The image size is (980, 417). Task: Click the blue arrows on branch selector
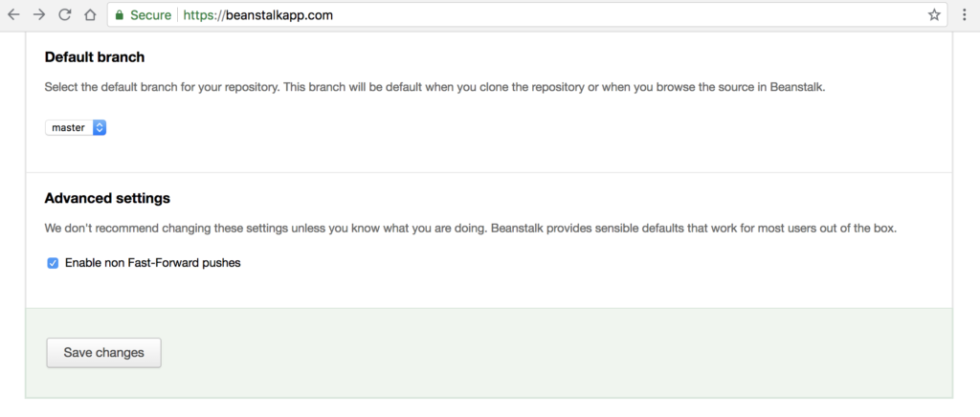point(100,127)
